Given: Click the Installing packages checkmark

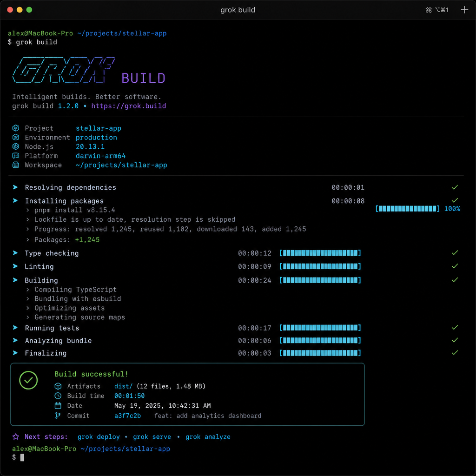Looking at the screenshot, I should 455,200.
